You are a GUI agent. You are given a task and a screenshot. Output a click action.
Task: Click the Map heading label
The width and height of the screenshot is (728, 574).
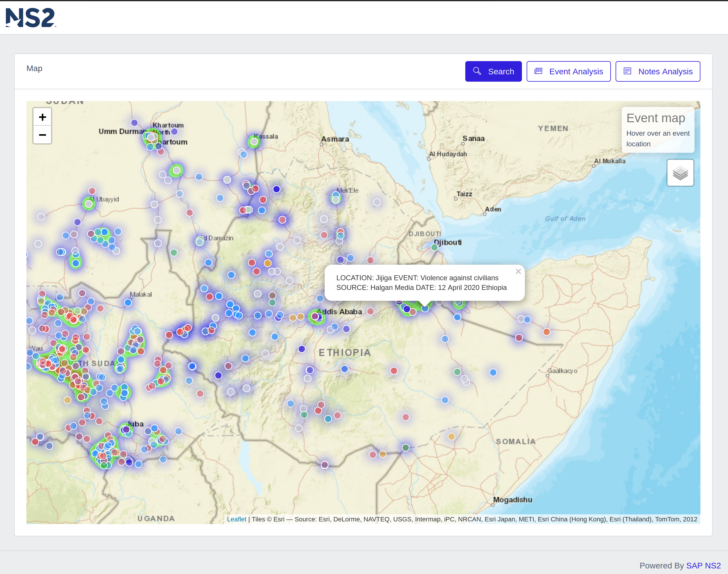click(x=34, y=68)
